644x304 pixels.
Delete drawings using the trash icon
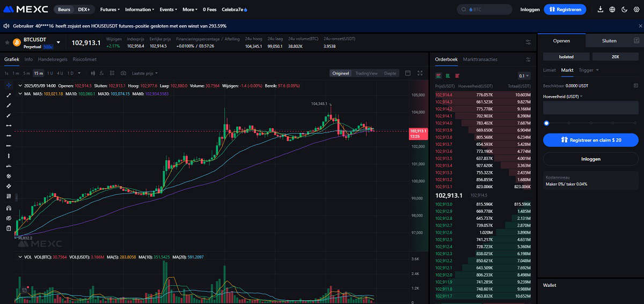click(x=9, y=228)
